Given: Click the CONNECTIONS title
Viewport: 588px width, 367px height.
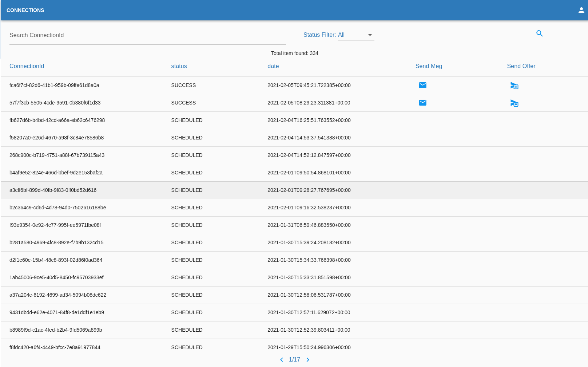Looking at the screenshot, I should click(x=25, y=10).
